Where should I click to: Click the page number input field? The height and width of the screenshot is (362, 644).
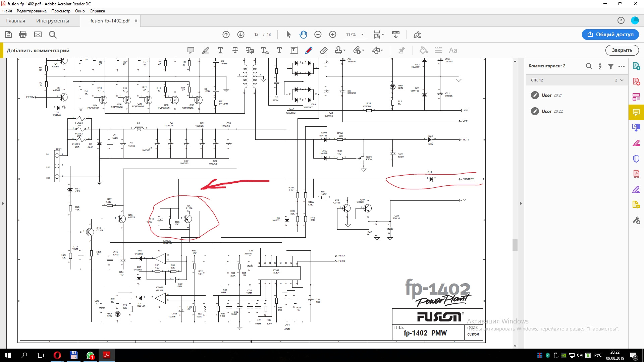pos(256,35)
